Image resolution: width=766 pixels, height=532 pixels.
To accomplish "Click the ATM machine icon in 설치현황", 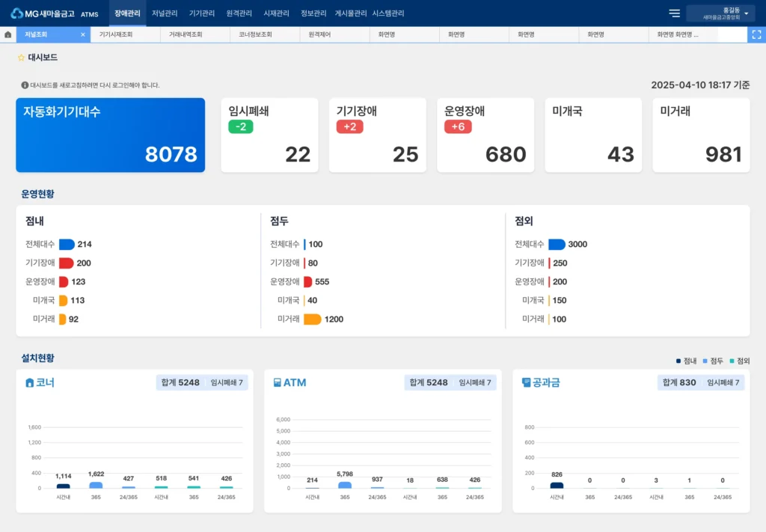I will click(x=278, y=383).
